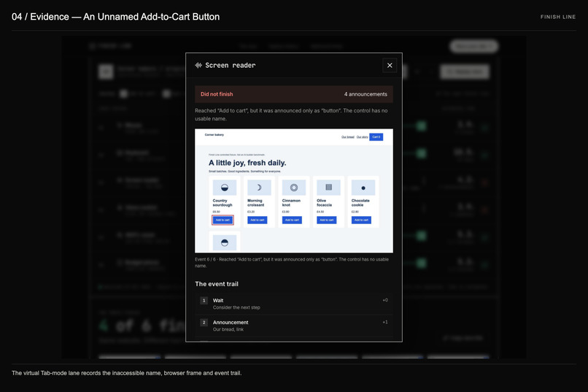The image size is (588, 392).
Task: Click the Small batches. Good ingredients tagline
Action: 244,172
